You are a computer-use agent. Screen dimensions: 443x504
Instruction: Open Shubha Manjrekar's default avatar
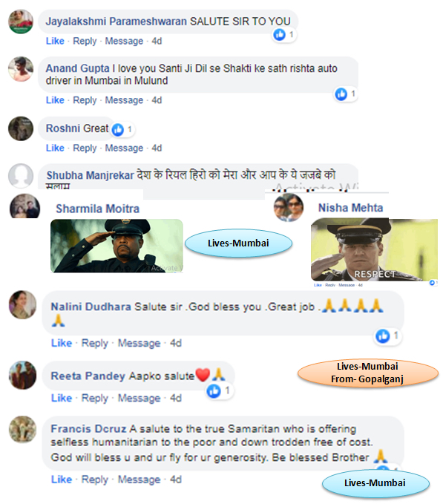coord(21,176)
